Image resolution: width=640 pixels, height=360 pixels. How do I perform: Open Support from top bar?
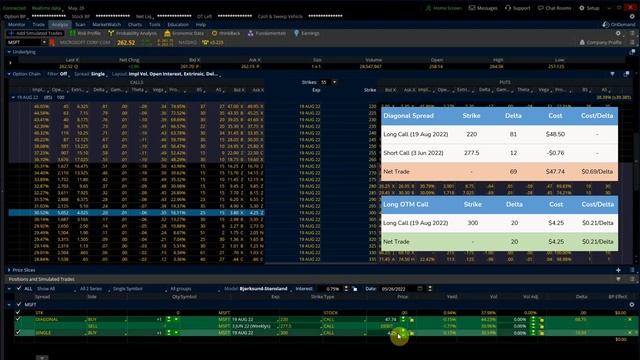pyautogui.click(x=517, y=8)
